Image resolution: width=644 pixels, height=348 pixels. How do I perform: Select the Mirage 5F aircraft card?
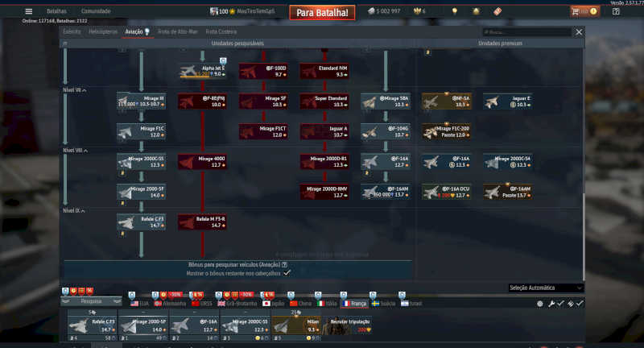pyautogui.click(x=263, y=101)
